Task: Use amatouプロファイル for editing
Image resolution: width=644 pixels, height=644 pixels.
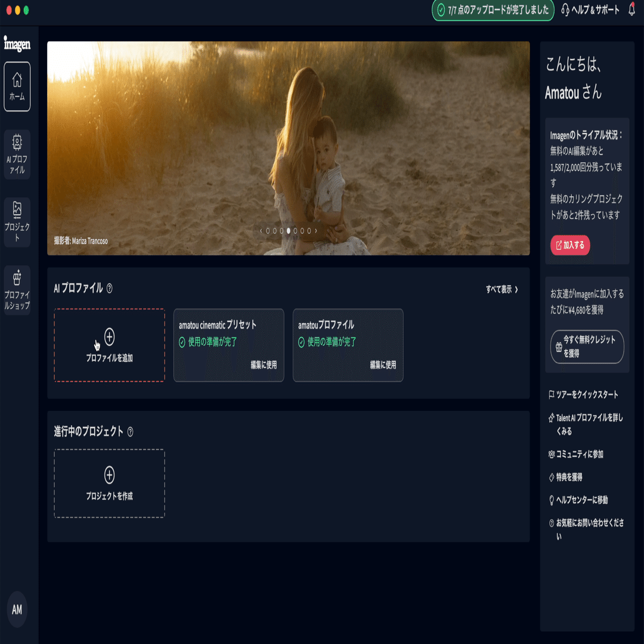Action: pos(383,365)
